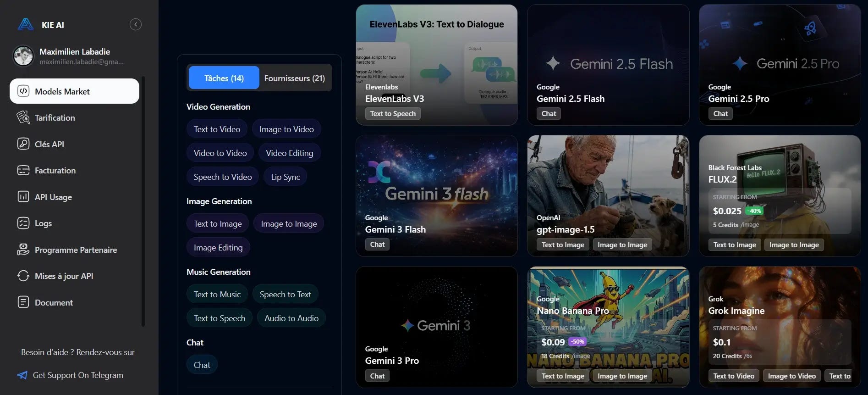Select the Image Editing filter
Viewport: 868px width, 395px height.
(x=218, y=247)
